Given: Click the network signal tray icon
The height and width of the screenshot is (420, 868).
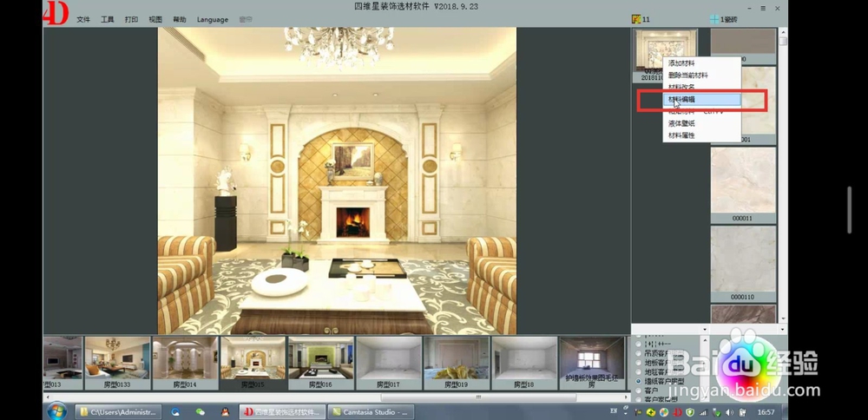Looking at the screenshot, I should [x=704, y=412].
